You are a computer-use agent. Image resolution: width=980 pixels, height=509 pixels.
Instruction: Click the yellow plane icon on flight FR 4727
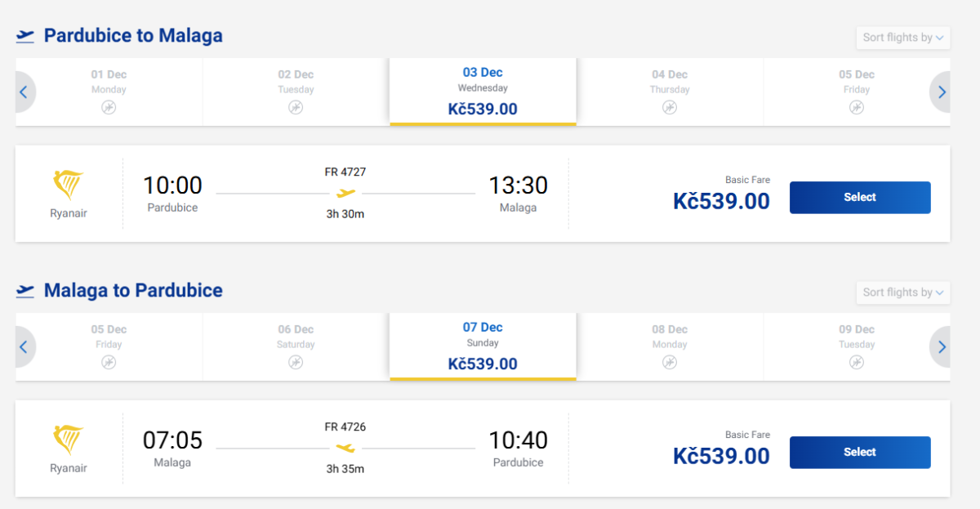coord(346,194)
